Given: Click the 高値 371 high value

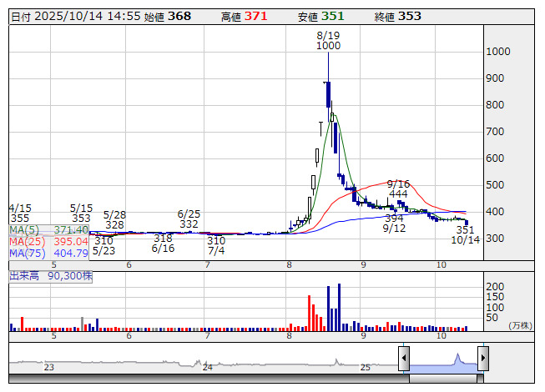Looking at the screenshot, I should 244,17.
